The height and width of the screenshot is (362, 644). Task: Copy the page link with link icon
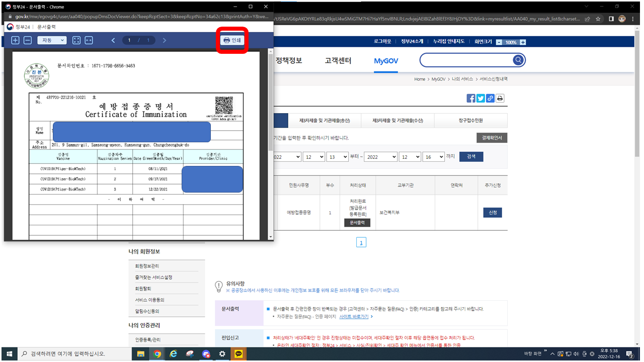pyautogui.click(x=490, y=99)
